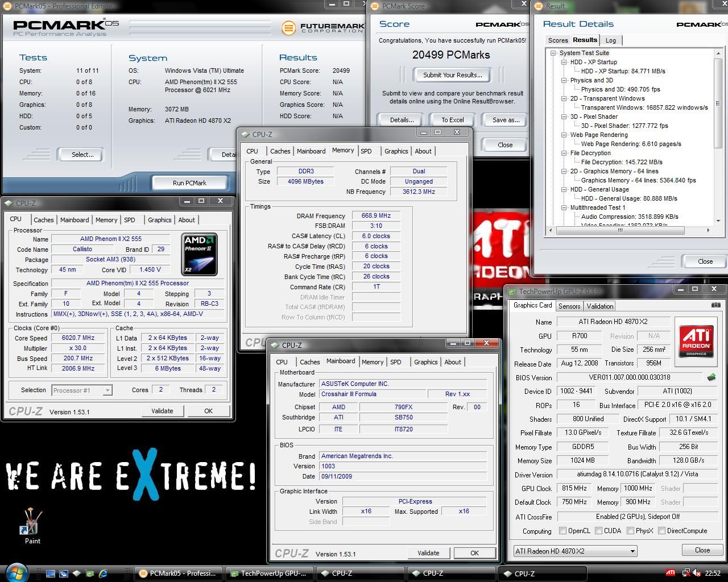The width and height of the screenshot is (728, 582).
Task: Switch to TechPowerUp GPU-Z taskbar button
Action: 269,573
